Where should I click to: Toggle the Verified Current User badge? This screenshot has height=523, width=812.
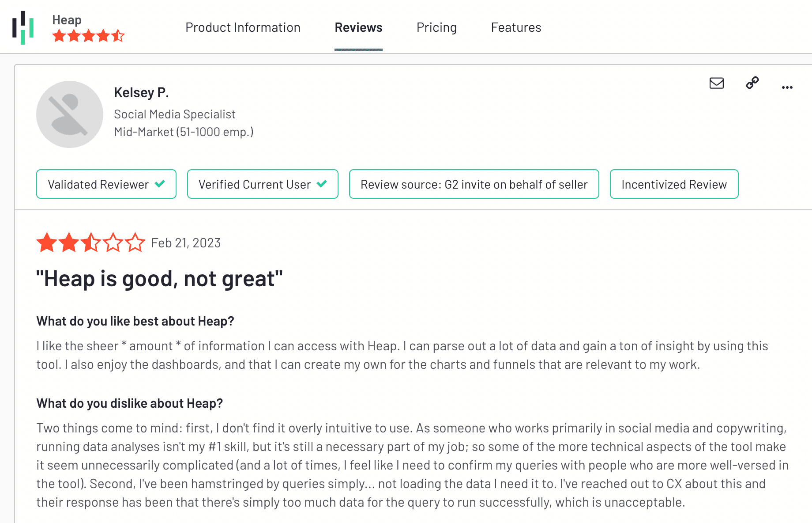[x=262, y=184]
